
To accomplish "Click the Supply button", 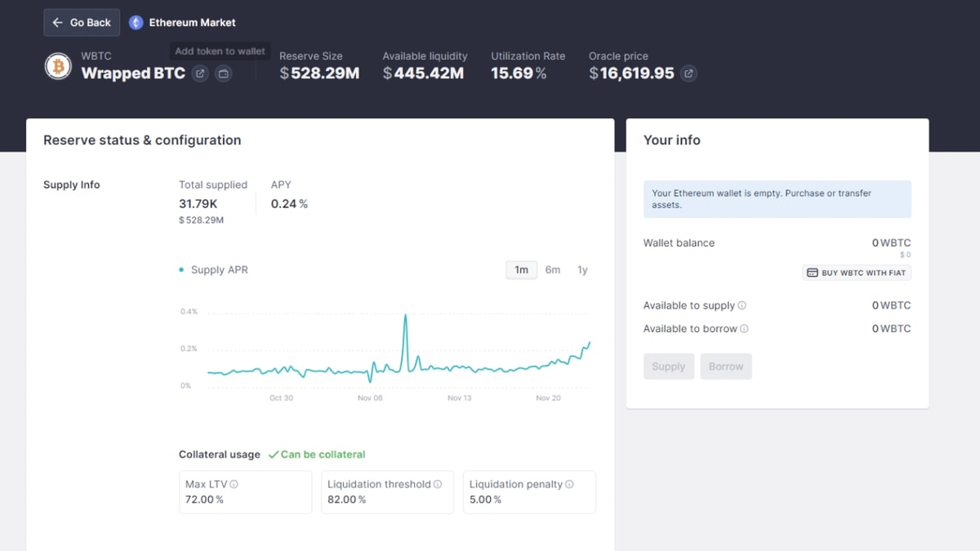I will [x=668, y=367].
